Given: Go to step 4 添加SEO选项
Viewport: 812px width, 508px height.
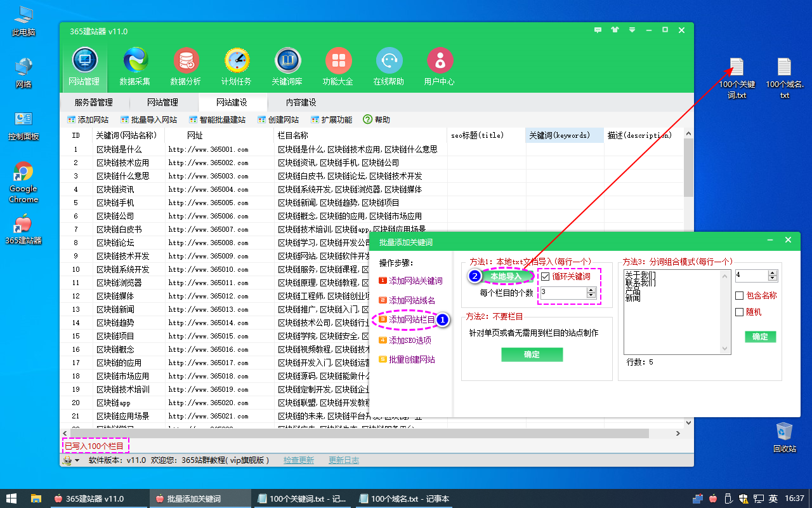Looking at the screenshot, I should [405, 340].
